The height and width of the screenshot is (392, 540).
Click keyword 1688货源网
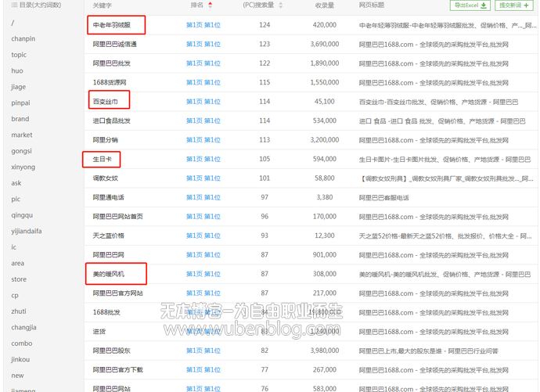point(110,82)
